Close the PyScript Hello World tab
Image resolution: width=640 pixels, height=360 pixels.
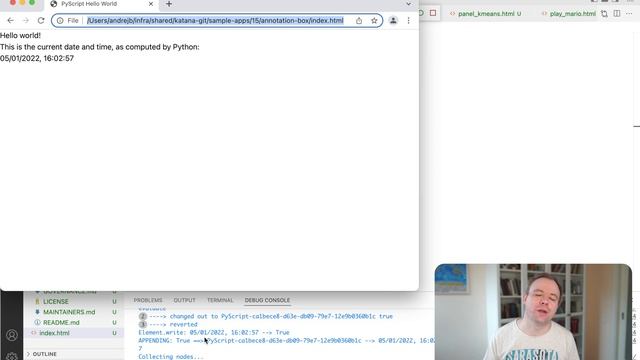point(151,4)
